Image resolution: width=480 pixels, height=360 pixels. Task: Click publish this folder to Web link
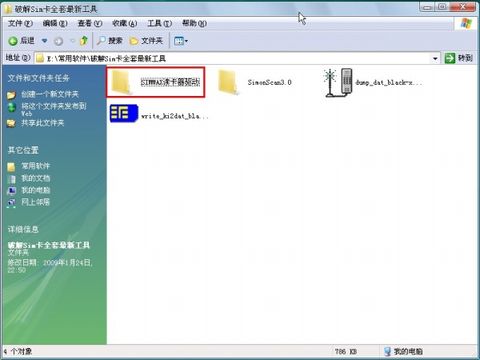(x=54, y=109)
